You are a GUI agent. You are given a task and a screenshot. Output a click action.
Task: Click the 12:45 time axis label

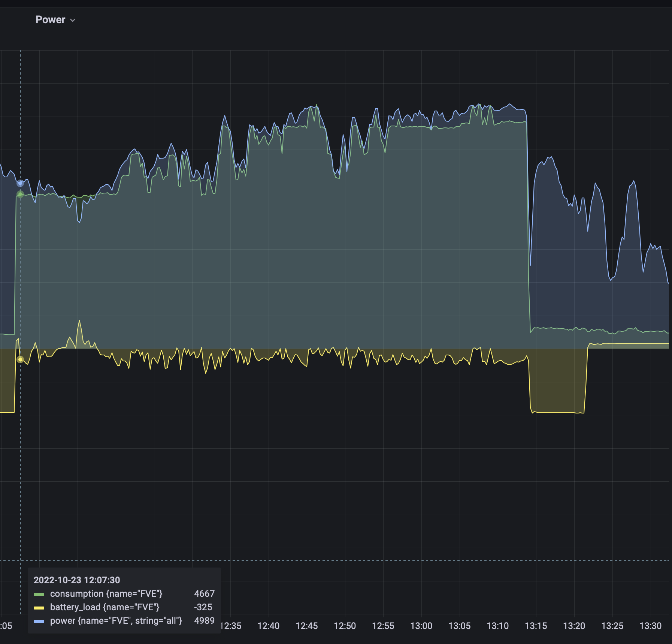[307, 626]
